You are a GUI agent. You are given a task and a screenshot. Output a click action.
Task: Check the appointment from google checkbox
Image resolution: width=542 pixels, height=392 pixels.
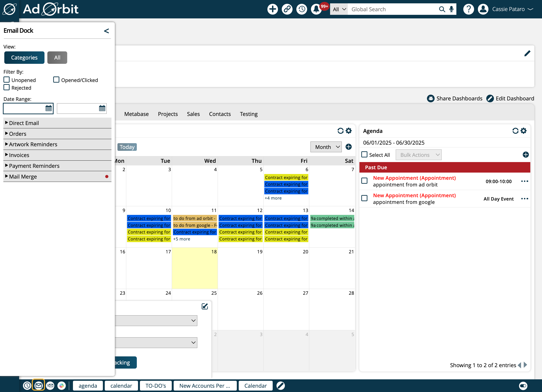coord(364,198)
